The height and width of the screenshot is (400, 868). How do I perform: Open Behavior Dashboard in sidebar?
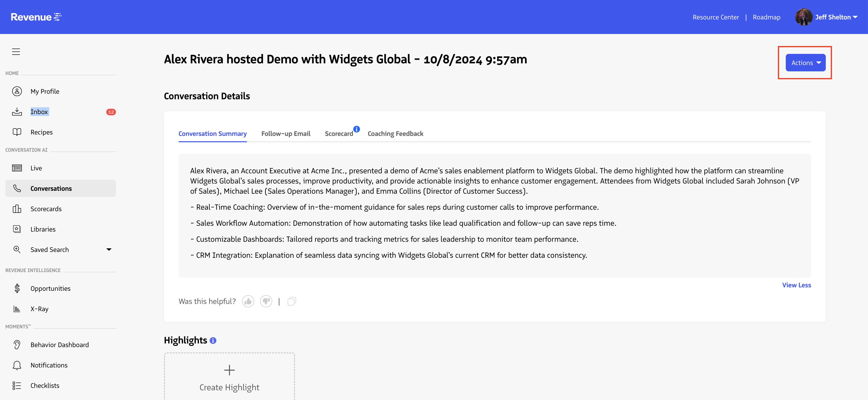click(60, 345)
